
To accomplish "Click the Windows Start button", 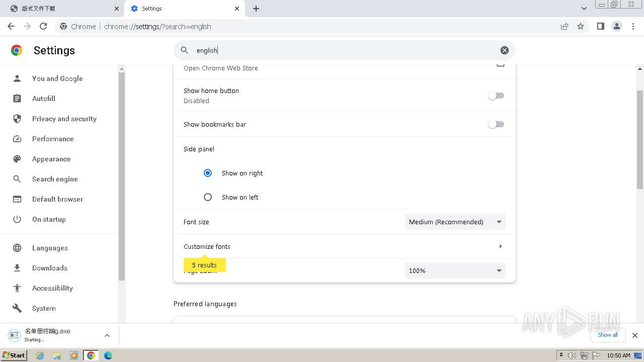I will (x=14, y=355).
